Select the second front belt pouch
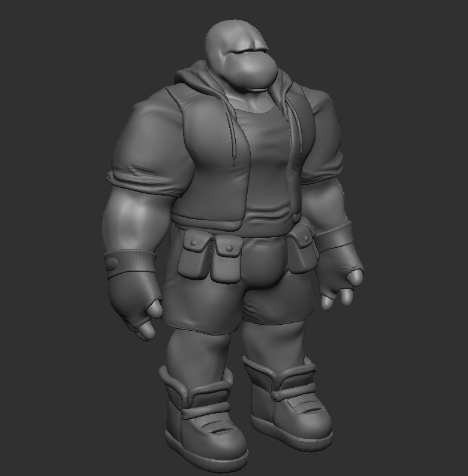The image size is (468, 476). [227, 259]
